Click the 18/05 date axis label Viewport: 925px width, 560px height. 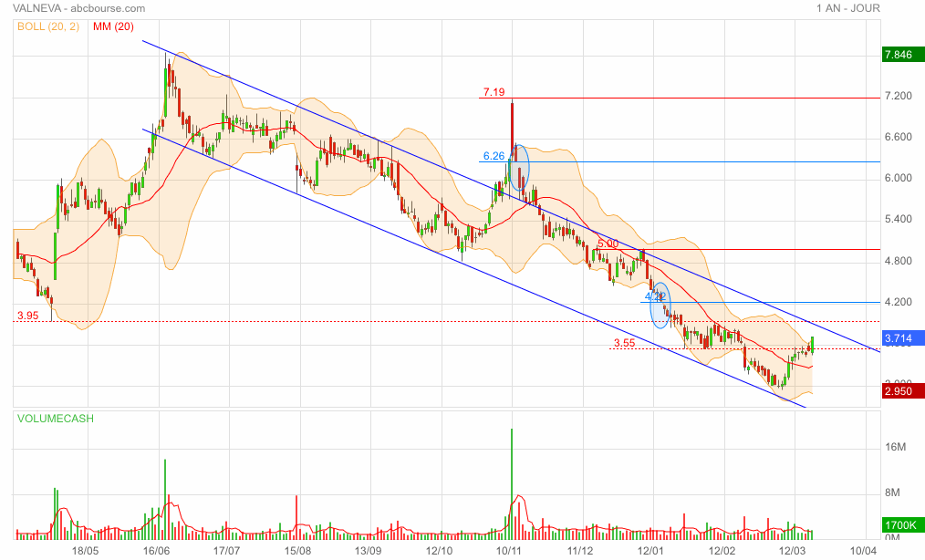point(85,551)
